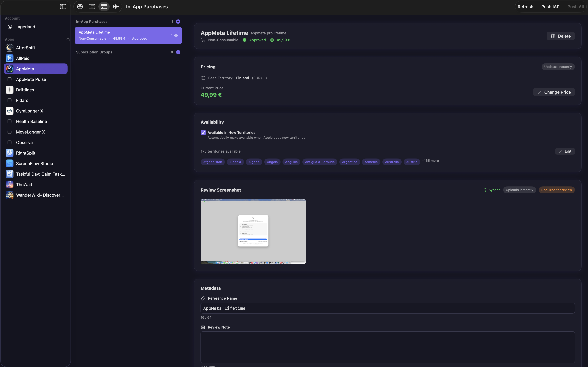Check the Fidaro app checkbox
This screenshot has height=367, width=588.
pyautogui.click(x=10, y=100)
